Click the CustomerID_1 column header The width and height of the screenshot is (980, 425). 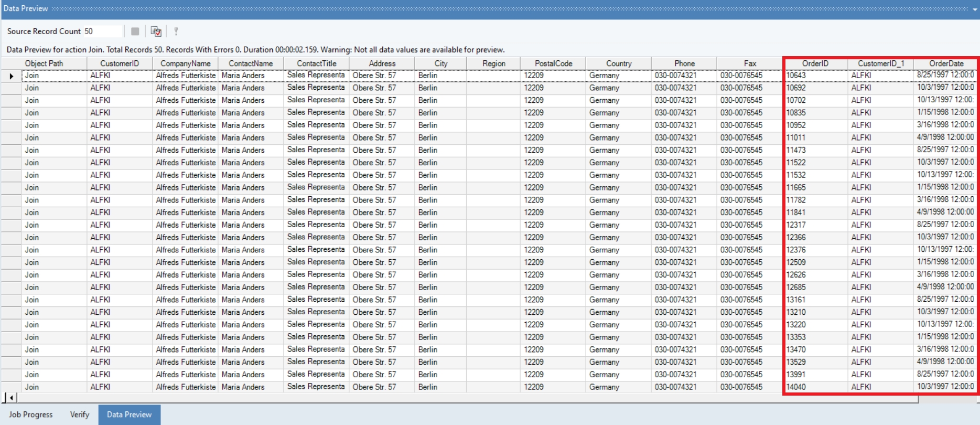(x=881, y=63)
